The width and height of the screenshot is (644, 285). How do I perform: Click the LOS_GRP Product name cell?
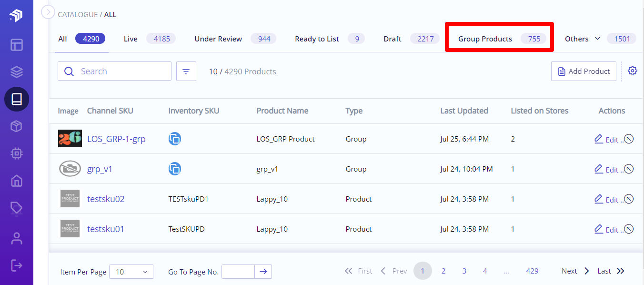(x=286, y=139)
